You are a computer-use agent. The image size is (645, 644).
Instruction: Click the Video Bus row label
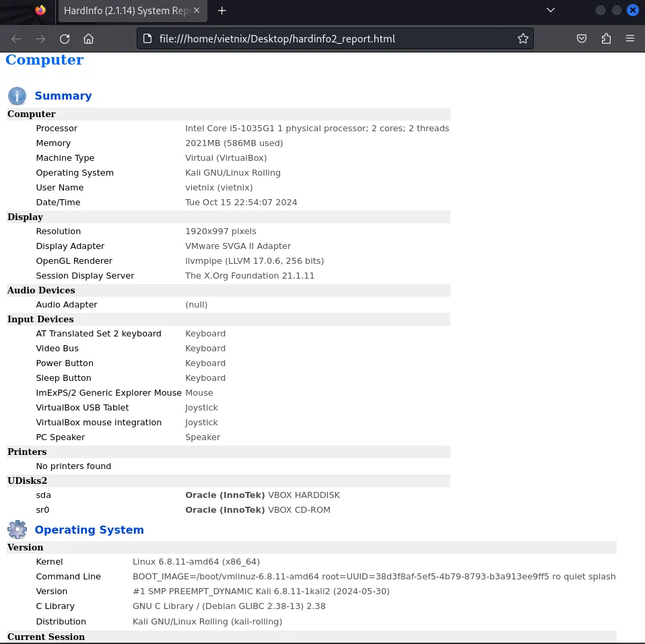[57, 349]
